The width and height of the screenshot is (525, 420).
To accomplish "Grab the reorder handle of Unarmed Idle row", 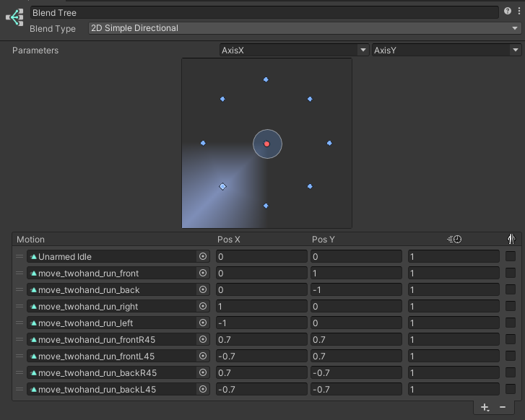I will pyautogui.click(x=19, y=257).
